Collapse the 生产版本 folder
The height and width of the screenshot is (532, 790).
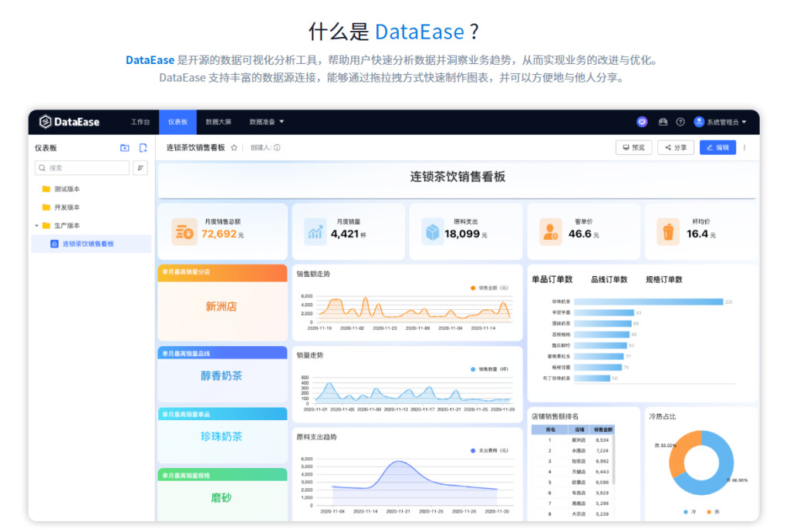tap(37, 225)
